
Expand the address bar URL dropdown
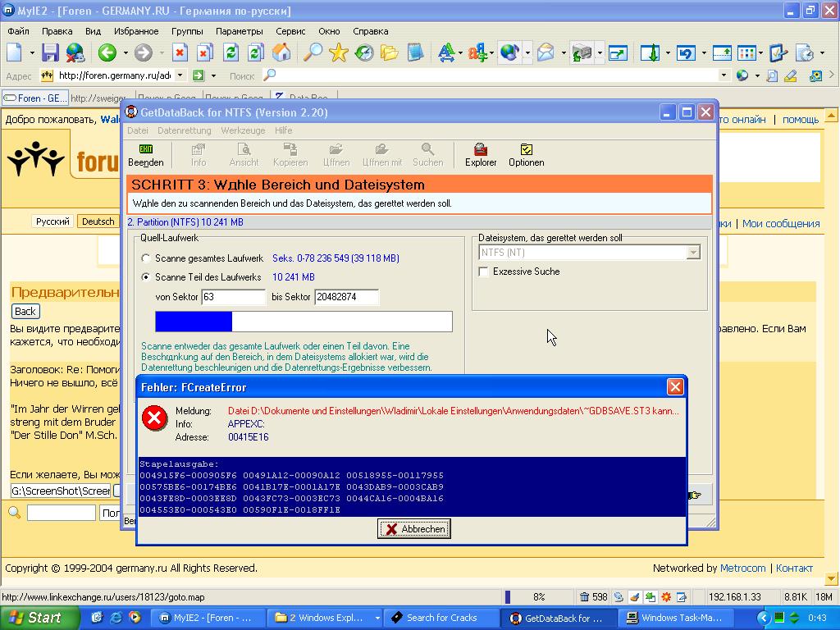click(x=180, y=75)
